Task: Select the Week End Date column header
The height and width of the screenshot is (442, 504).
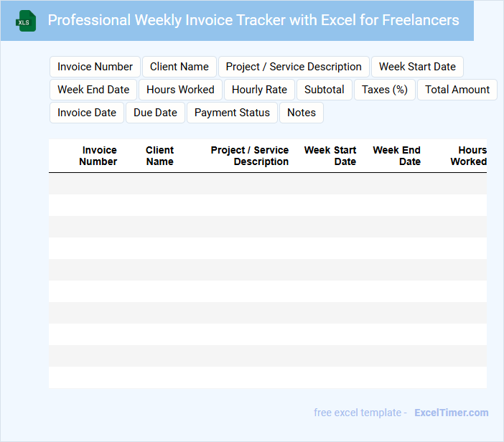Action: [x=396, y=156]
